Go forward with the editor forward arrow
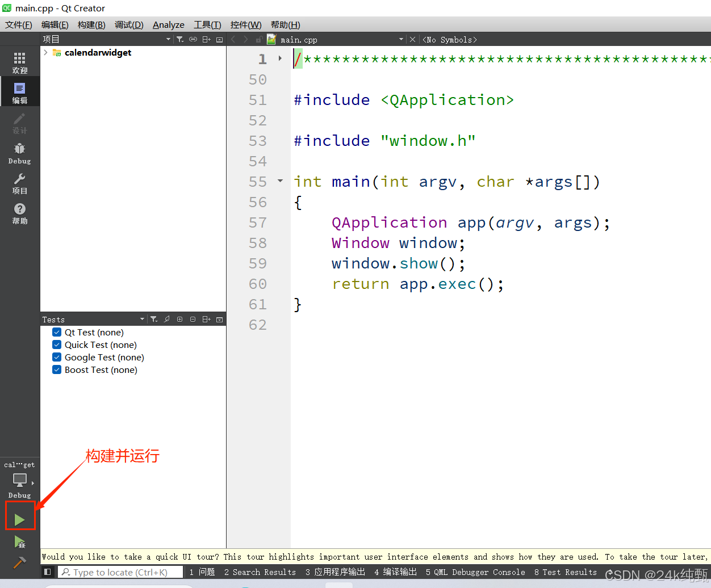711x588 pixels. (x=246, y=39)
